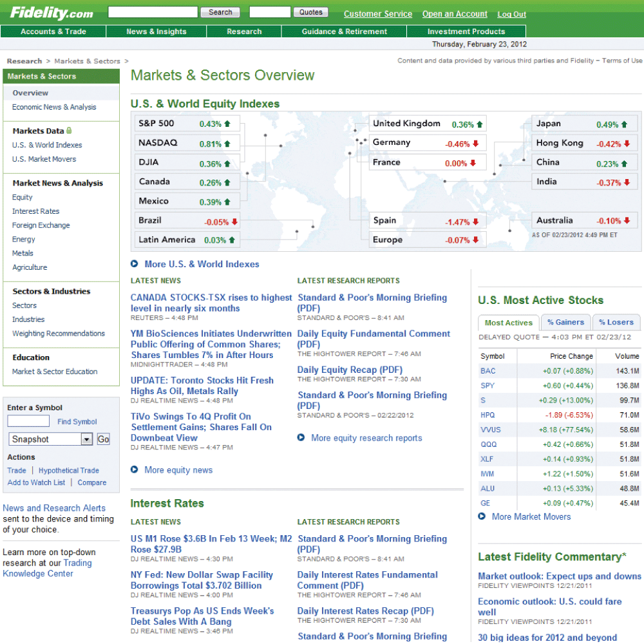Open the Research menu in the green navigation bar
This screenshot has height=644, width=644.
tap(244, 32)
